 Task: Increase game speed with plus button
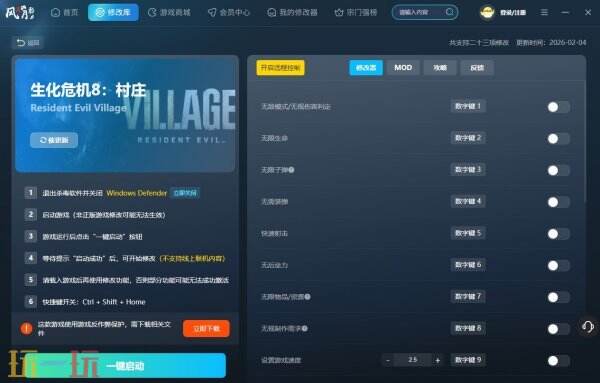(x=437, y=360)
